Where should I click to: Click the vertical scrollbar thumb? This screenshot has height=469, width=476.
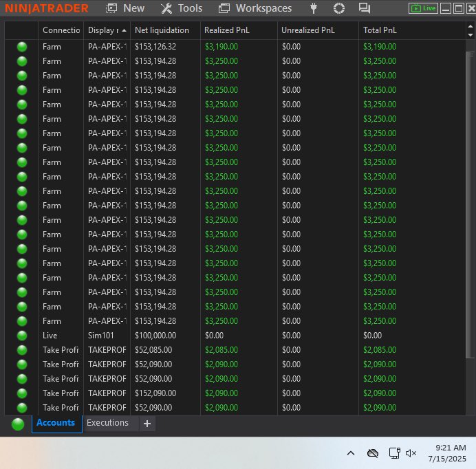pos(470,204)
